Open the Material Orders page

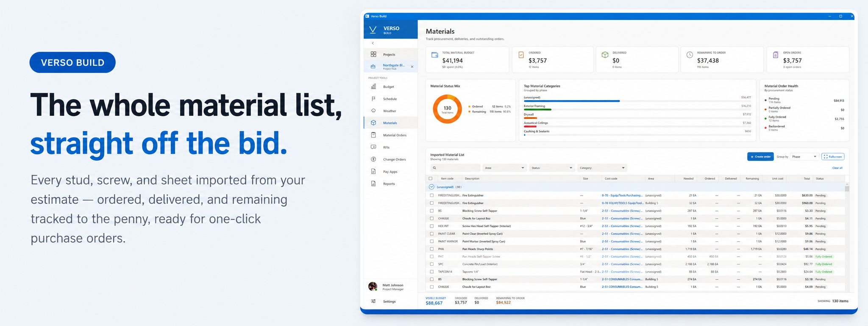(x=390, y=135)
